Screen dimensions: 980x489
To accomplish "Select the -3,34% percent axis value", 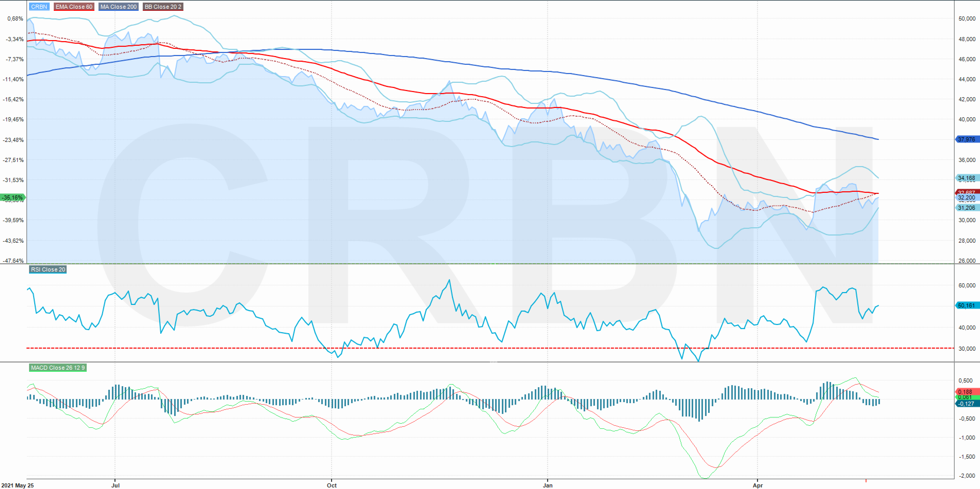I will pyautogui.click(x=14, y=39).
